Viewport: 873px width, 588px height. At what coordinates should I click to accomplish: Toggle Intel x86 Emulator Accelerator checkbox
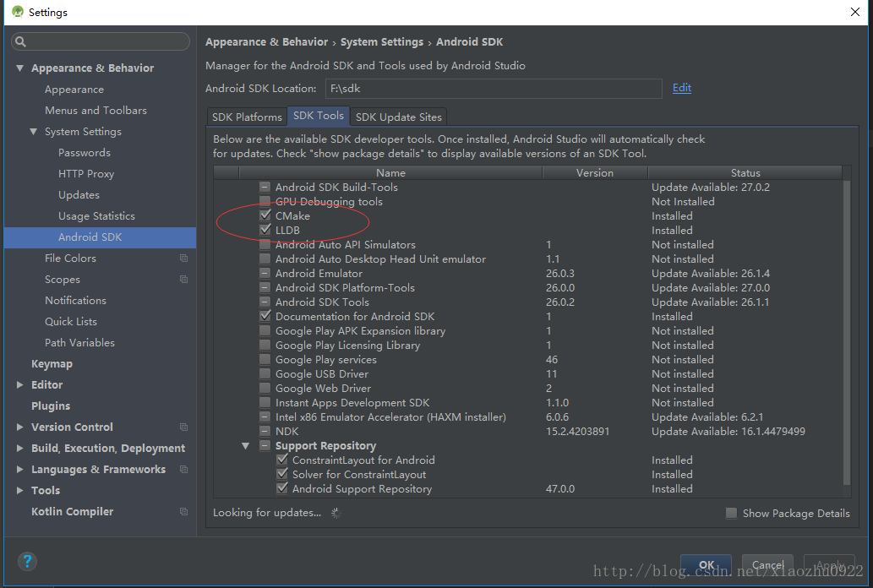tap(265, 416)
